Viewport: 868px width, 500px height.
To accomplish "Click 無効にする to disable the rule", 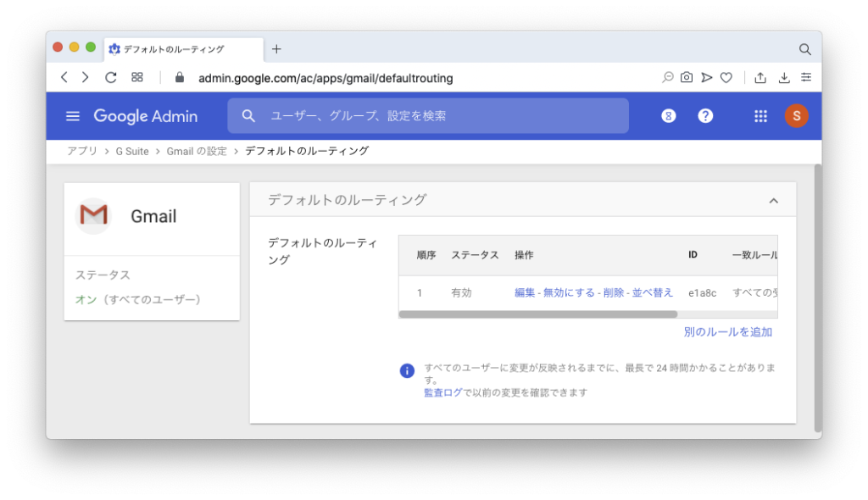I will tap(569, 292).
